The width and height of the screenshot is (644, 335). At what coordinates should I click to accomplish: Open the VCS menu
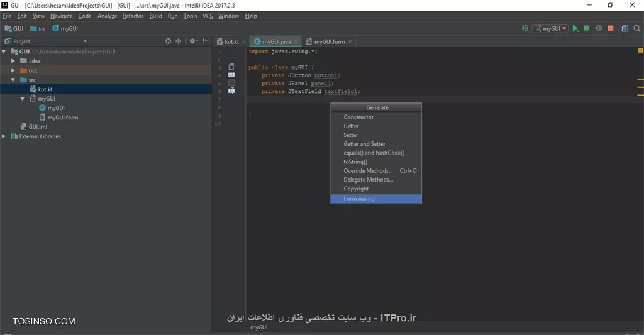[208, 16]
